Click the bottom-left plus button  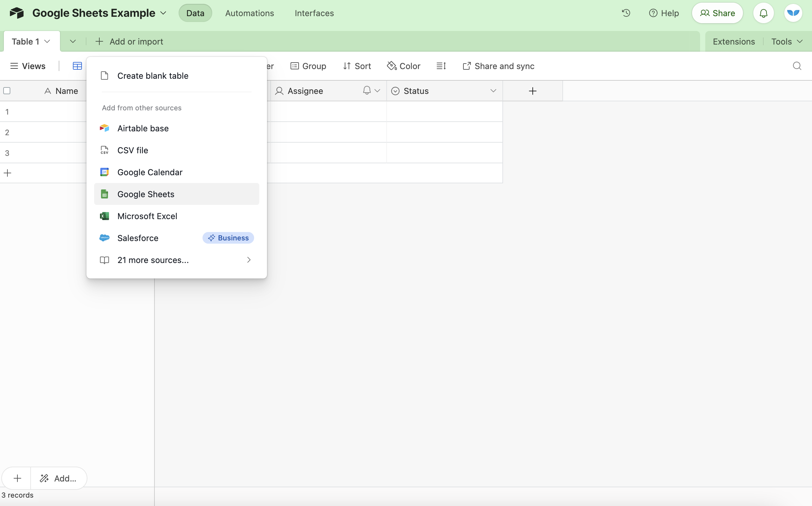[17, 478]
